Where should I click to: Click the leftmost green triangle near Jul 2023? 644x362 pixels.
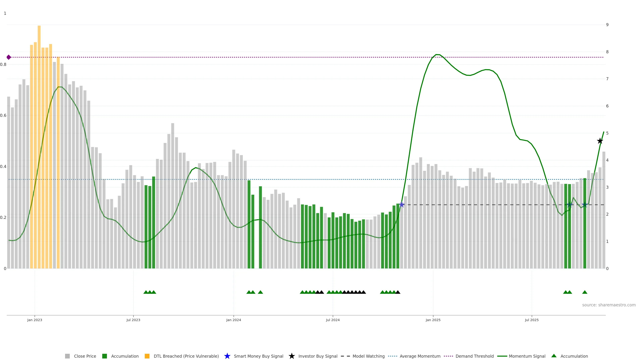(146, 292)
